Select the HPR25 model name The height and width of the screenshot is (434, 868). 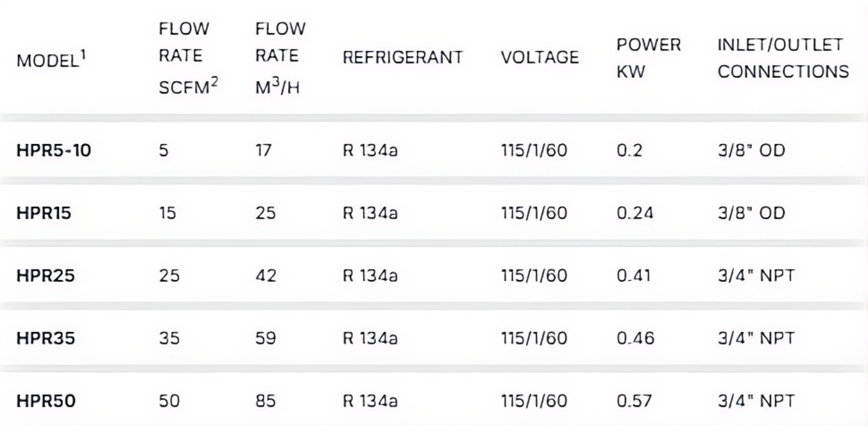[46, 275]
